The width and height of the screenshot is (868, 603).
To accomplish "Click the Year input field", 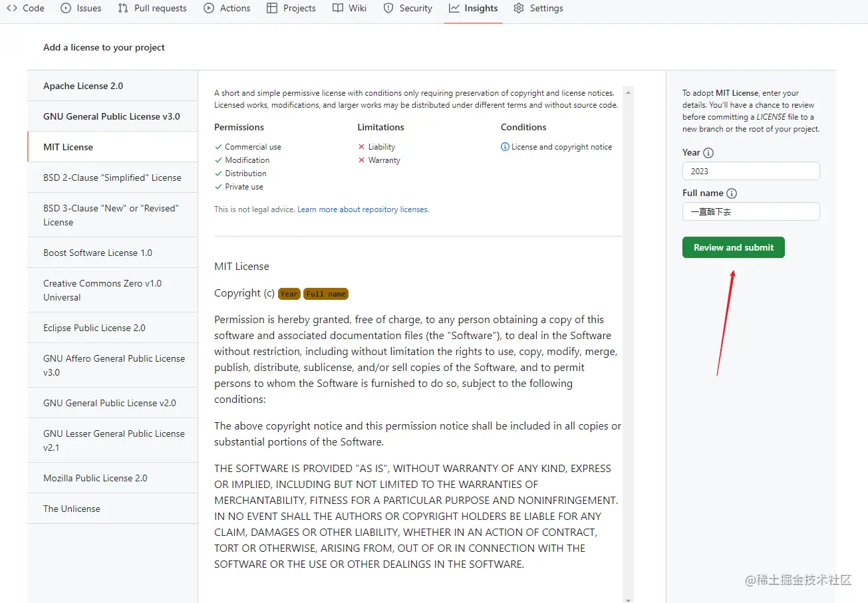I will 751,171.
